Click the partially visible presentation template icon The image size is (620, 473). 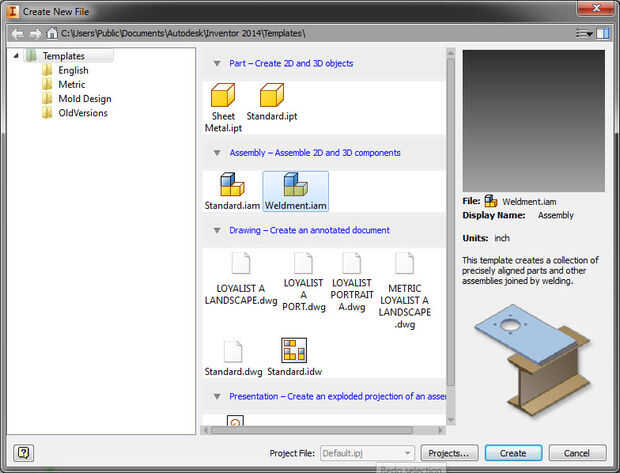[x=235, y=420]
